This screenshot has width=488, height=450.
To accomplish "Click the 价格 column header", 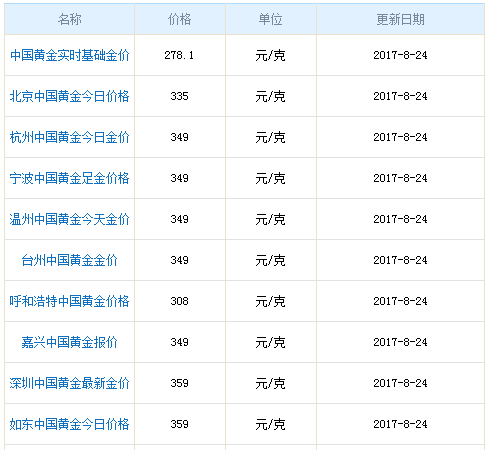I will coord(180,19).
